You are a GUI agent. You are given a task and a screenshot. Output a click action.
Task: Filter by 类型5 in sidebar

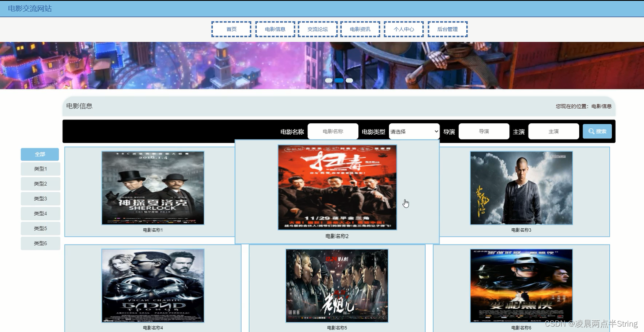tap(41, 228)
